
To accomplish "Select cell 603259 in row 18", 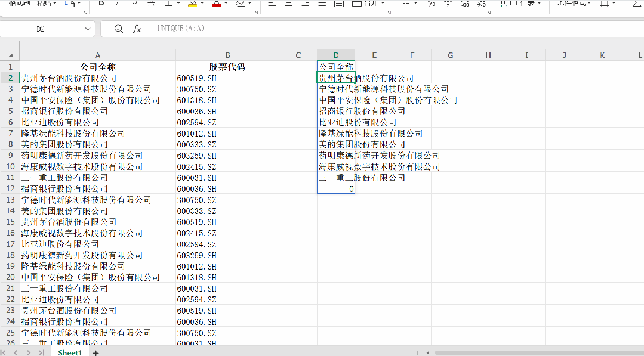I will [227, 255].
